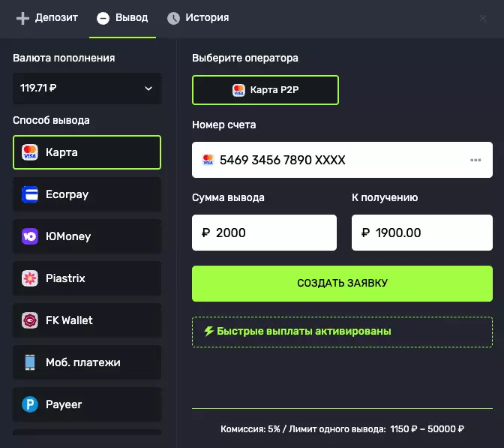Close the withdrawal dialog with X
Image resolution: width=504 pixels, height=448 pixels.
[483, 18]
